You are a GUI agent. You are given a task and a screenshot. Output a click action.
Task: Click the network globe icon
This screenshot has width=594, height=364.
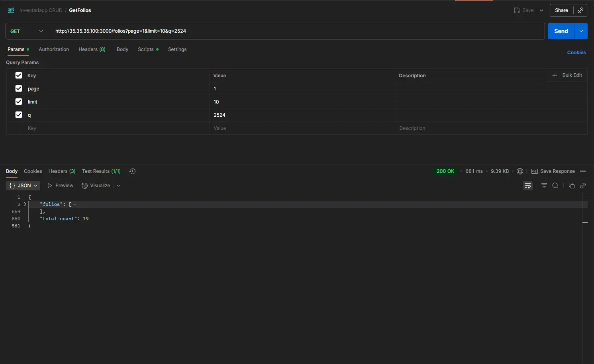[520, 171]
